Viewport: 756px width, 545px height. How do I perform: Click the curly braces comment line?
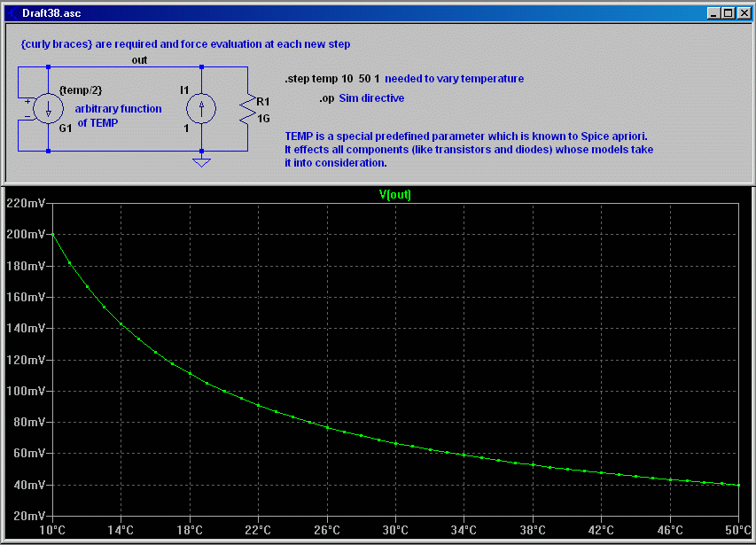185,44
